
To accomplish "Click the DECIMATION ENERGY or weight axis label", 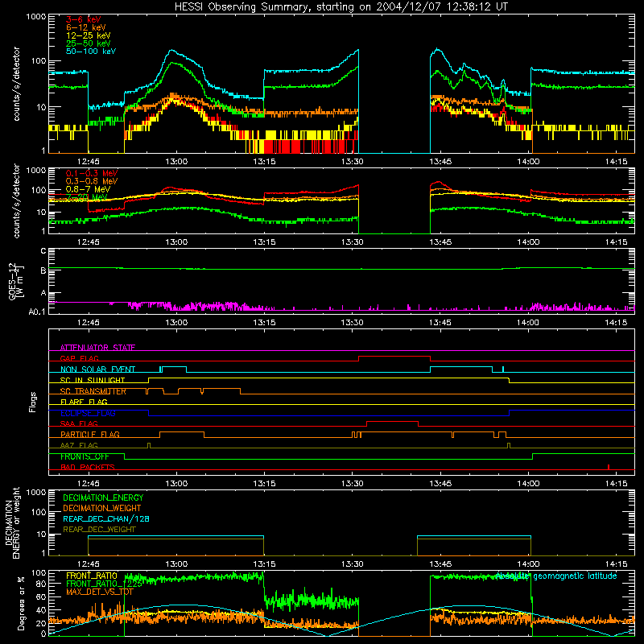I will tap(12, 522).
